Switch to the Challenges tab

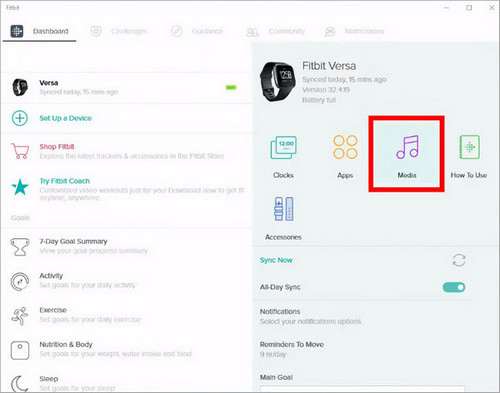tap(118, 31)
